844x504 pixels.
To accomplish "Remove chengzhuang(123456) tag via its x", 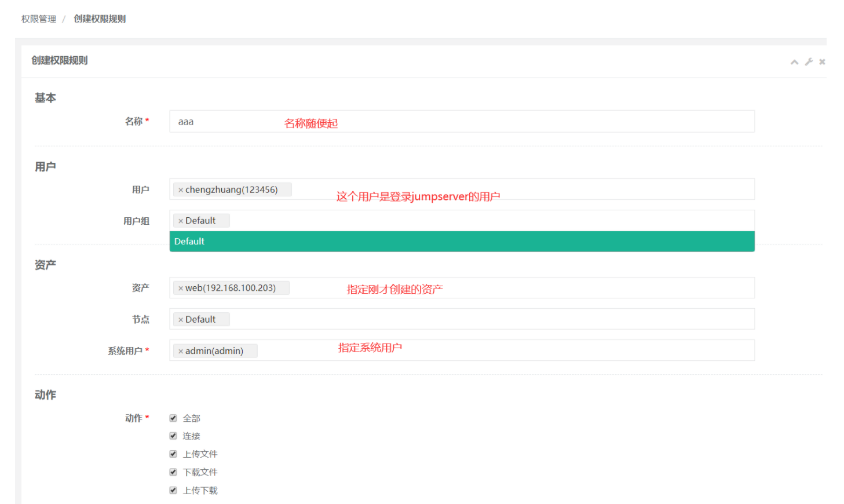I will click(x=181, y=190).
